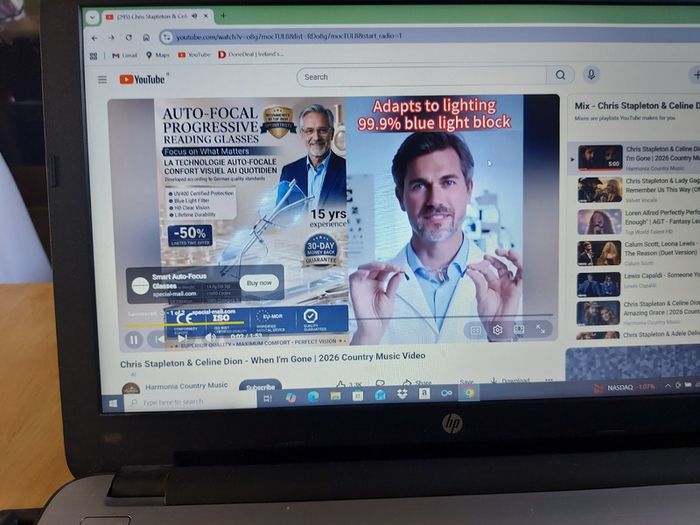700x525 pixels.
Task: Play Loren Allred Perfectly Enough video
Action: tap(599, 221)
